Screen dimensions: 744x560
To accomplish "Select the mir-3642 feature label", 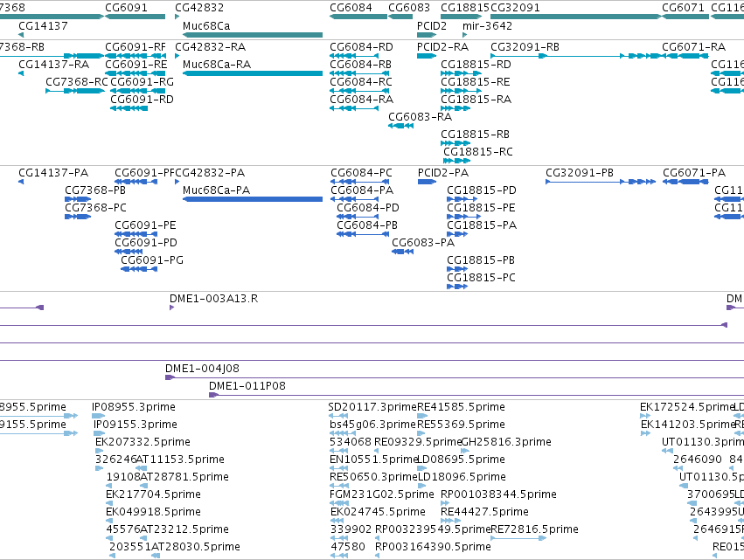I will 487,25.
